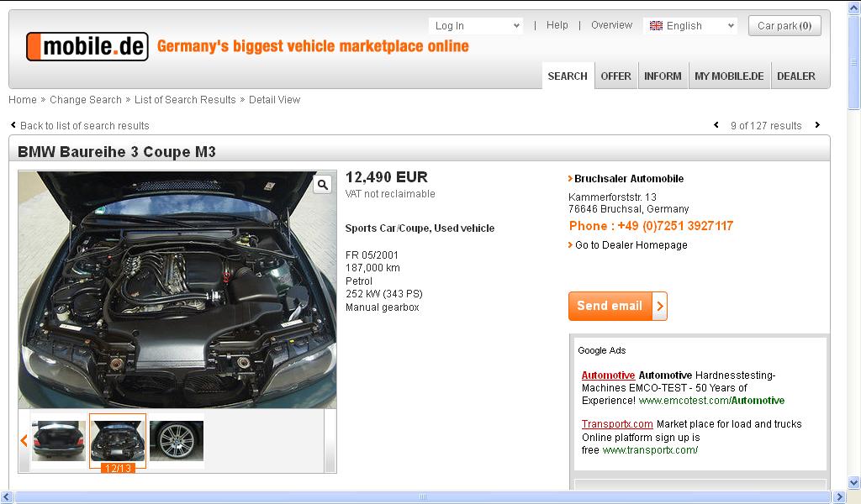Click the vertical scrollbar up arrow

(x=854, y=8)
